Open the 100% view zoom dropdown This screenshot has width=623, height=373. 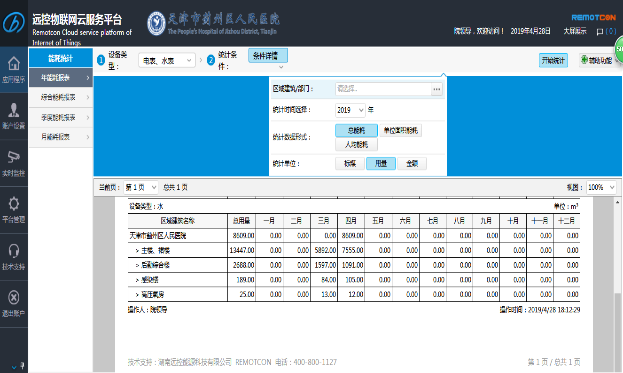(601, 187)
